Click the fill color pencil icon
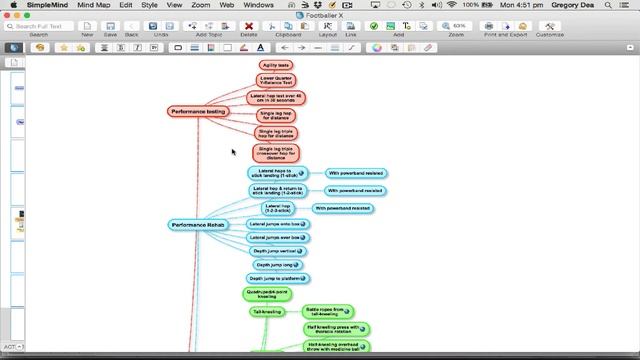640x360 pixels. point(244,48)
